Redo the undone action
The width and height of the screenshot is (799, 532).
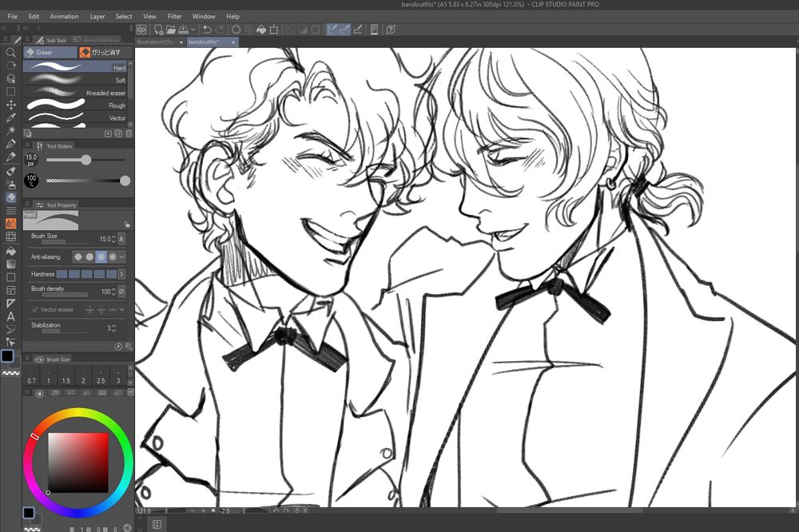click(220, 30)
